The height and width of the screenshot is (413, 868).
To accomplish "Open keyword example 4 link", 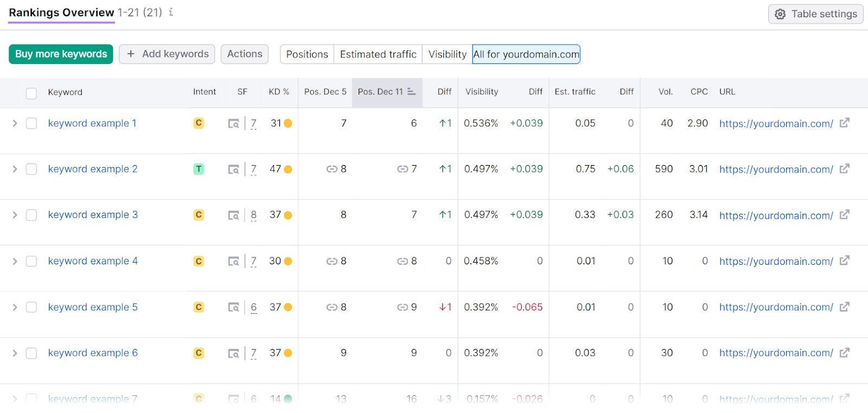I will point(93,261).
